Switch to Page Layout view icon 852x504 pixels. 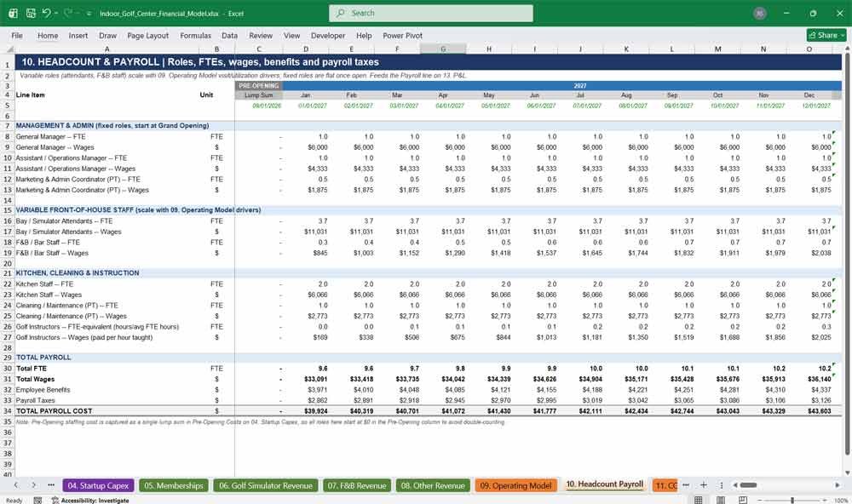[x=721, y=500]
